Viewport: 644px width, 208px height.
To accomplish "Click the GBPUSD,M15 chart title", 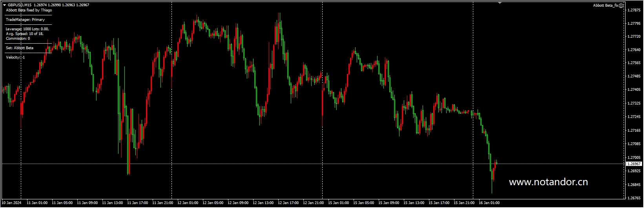I will [20, 5].
